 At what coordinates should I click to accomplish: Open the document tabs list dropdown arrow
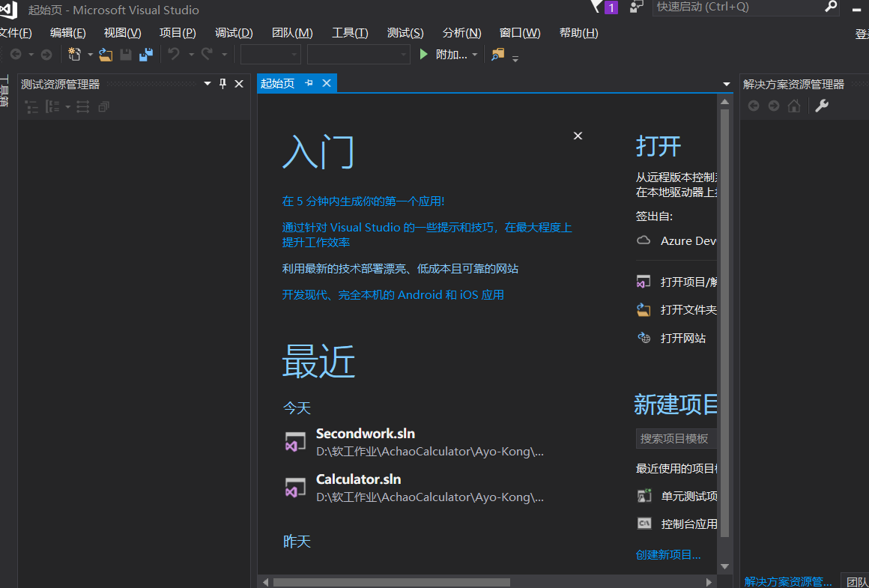[x=727, y=84]
